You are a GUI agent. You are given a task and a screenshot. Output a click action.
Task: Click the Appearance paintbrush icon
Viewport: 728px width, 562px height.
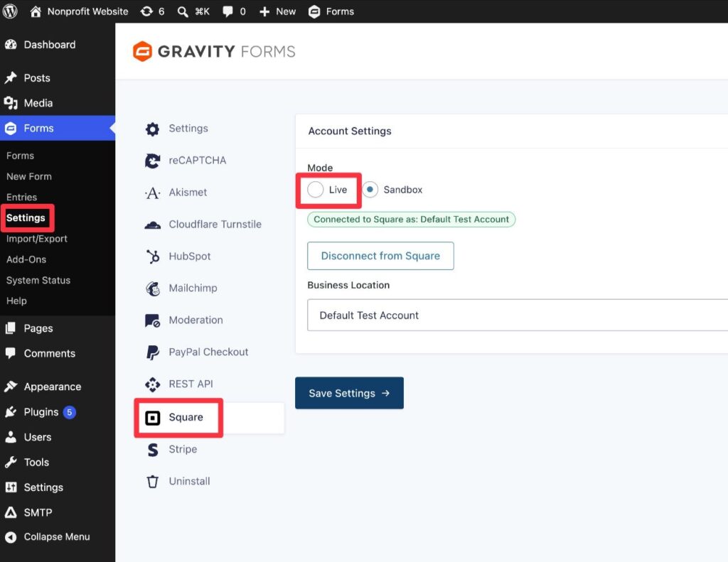[11, 387]
